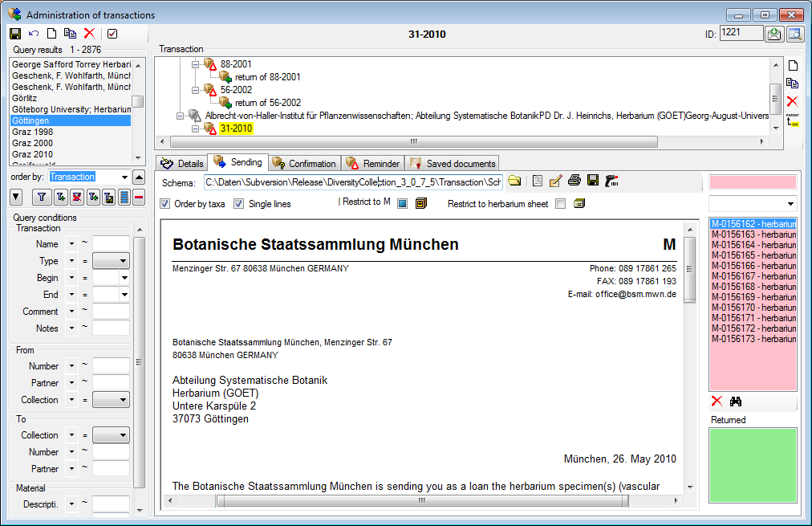Click the yellow box icon beside Restrict to M
The height and width of the screenshot is (526, 812).
pyautogui.click(x=421, y=203)
